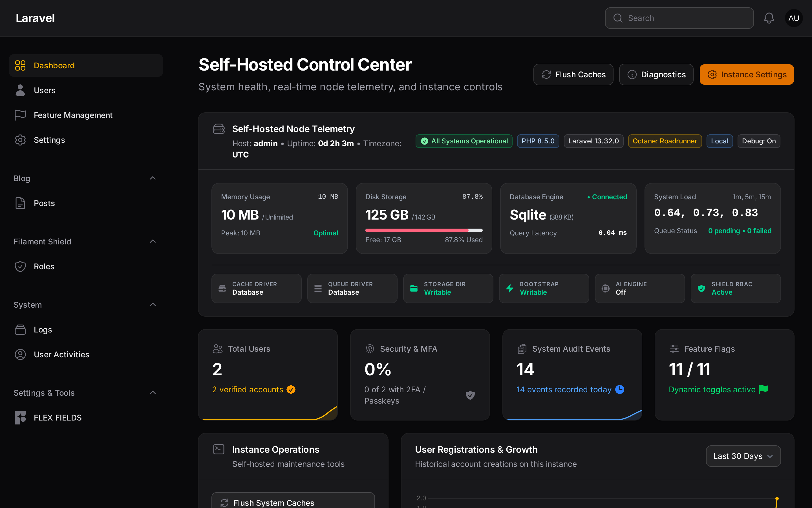The width and height of the screenshot is (812, 508).
Task: Click Flush System Caches button
Action: (293, 501)
